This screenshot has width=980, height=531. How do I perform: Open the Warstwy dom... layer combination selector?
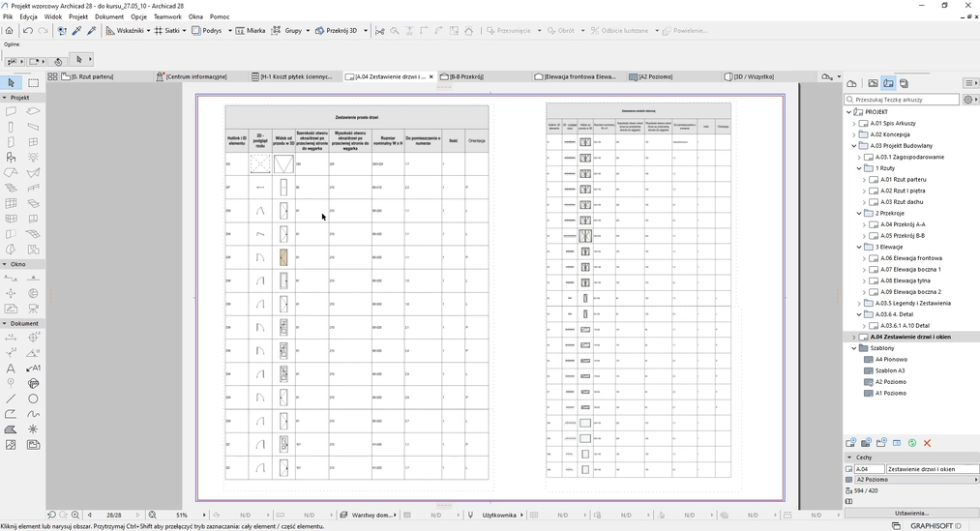[x=371, y=516]
